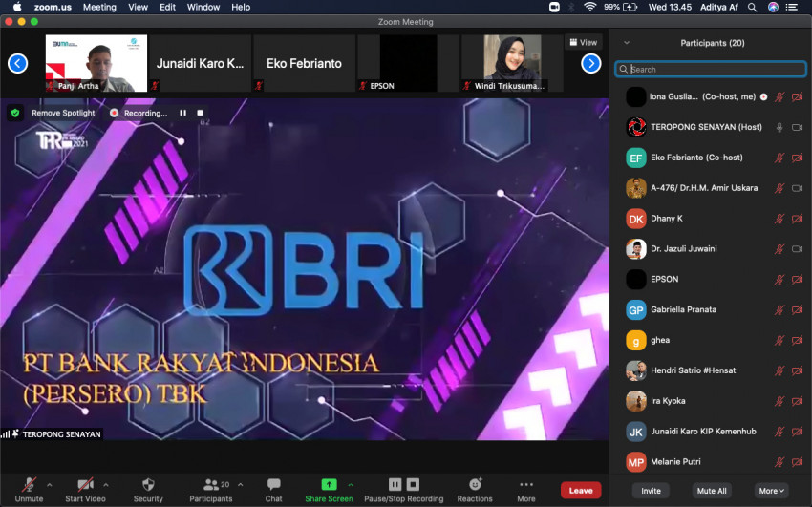Open the More dropdown in Participants panel
This screenshot has height=507, width=812.
772,491
